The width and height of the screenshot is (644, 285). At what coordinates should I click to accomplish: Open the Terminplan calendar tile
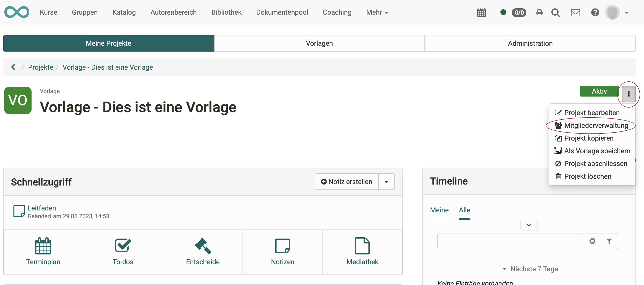43,252
